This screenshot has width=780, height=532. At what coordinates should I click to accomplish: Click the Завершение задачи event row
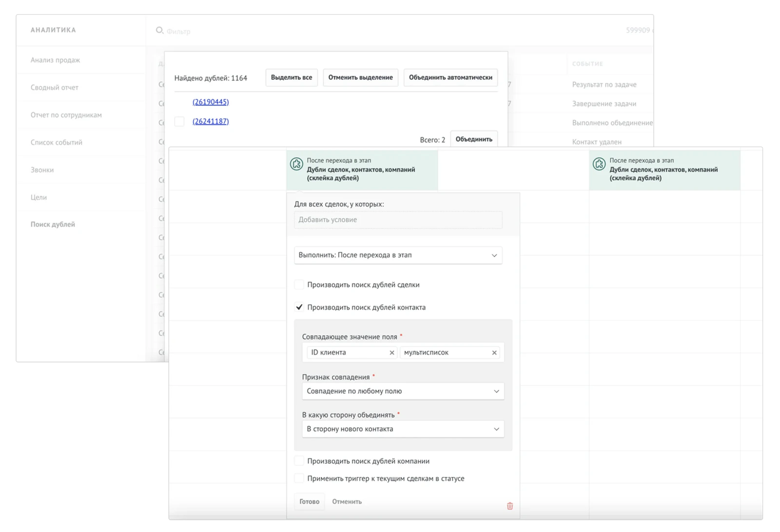point(604,104)
